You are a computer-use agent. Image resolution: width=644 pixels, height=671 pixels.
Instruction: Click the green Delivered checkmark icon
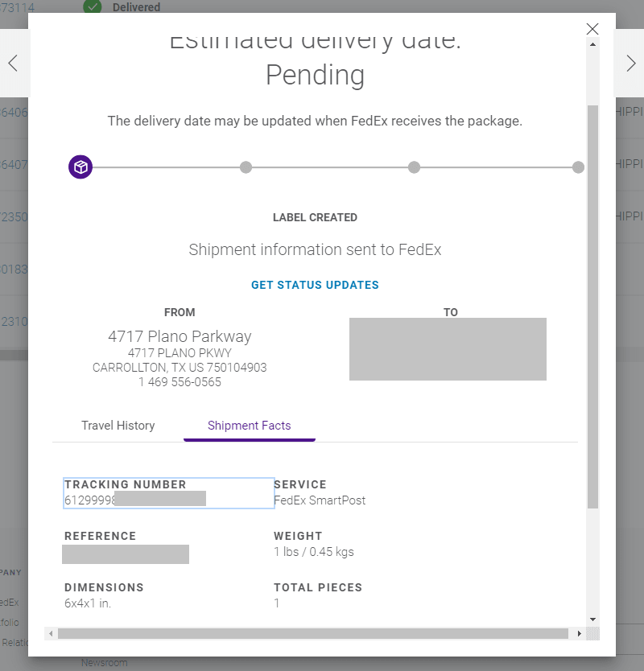click(x=93, y=7)
